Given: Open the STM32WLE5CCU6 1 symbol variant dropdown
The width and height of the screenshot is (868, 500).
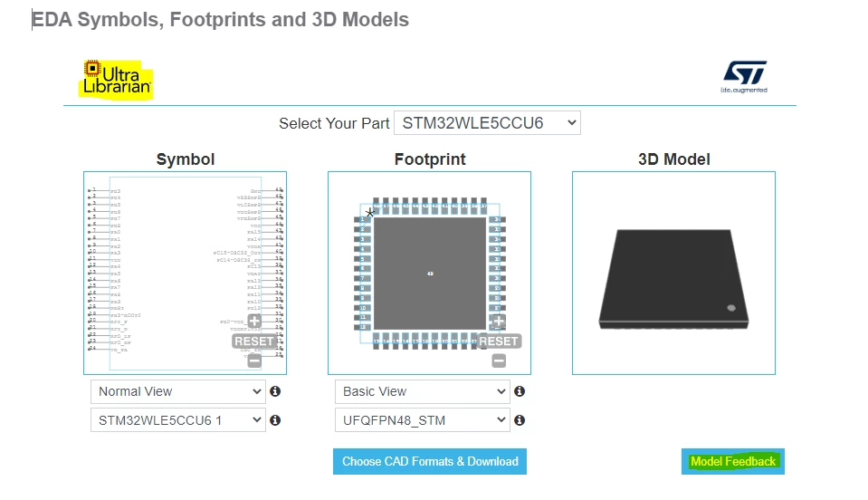Looking at the screenshot, I should (x=178, y=420).
